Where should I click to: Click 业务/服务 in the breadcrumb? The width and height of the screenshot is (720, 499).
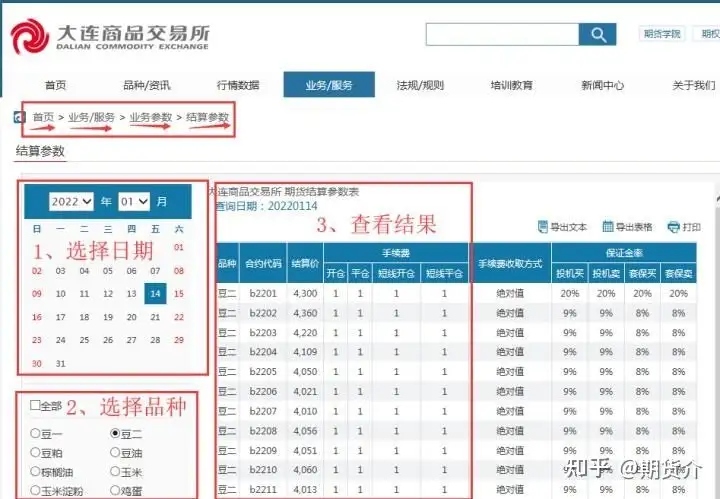point(91,117)
